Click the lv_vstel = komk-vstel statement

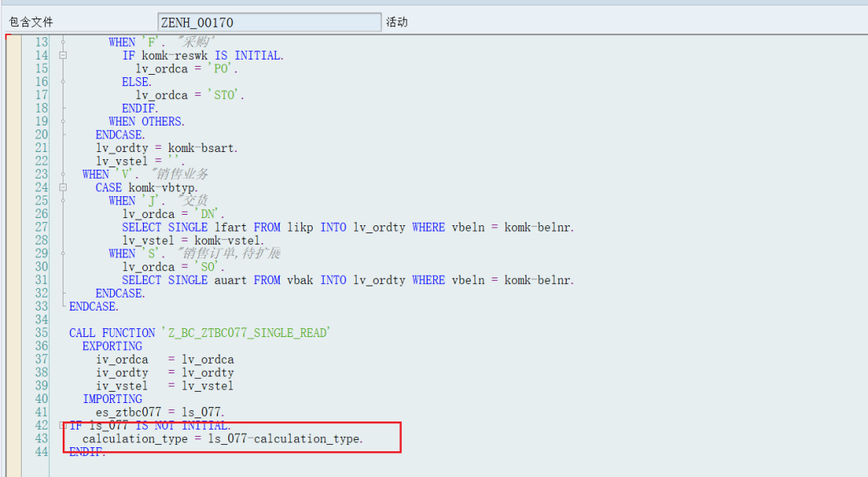pyautogui.click(x=193, y=241)
